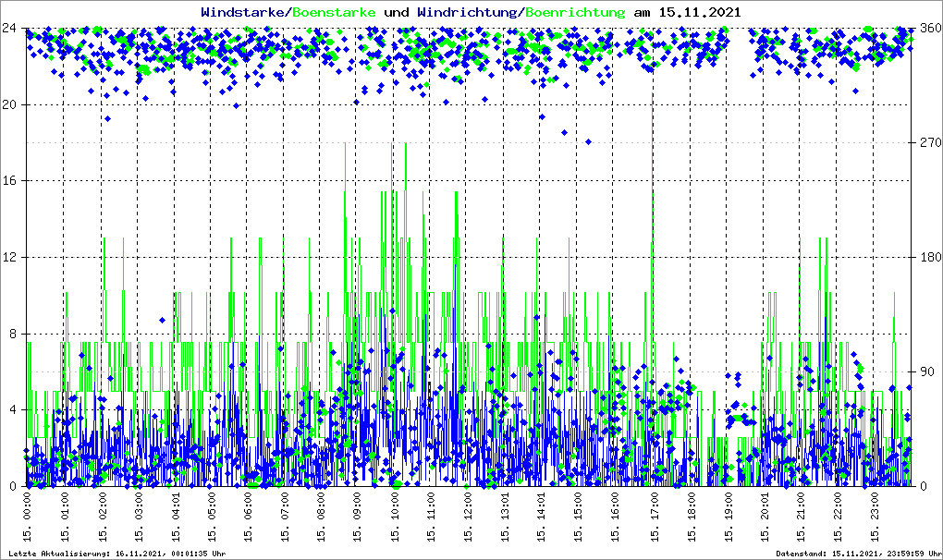943x560 pixels.
Task: Click the 'Datenstand: 15.11.2021, 23:59:59 Uhr' footer text
Action: point(859,554)
